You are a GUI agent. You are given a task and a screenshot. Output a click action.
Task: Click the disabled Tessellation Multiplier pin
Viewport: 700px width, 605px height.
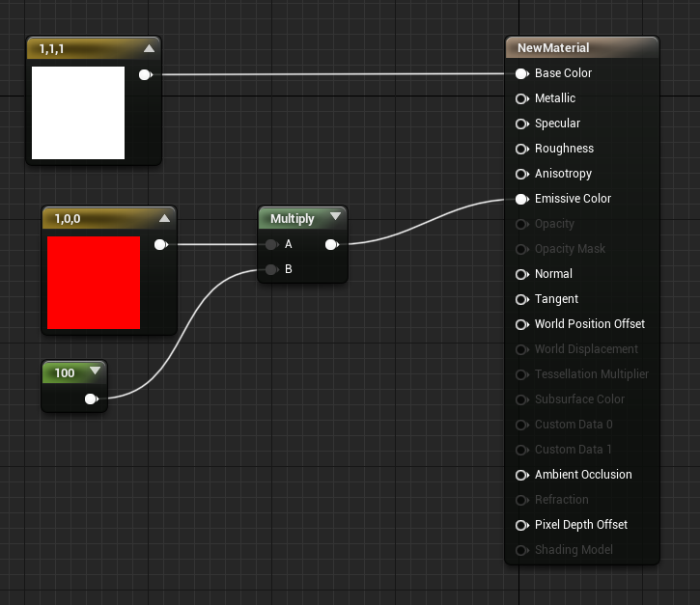tap(522, 374)
